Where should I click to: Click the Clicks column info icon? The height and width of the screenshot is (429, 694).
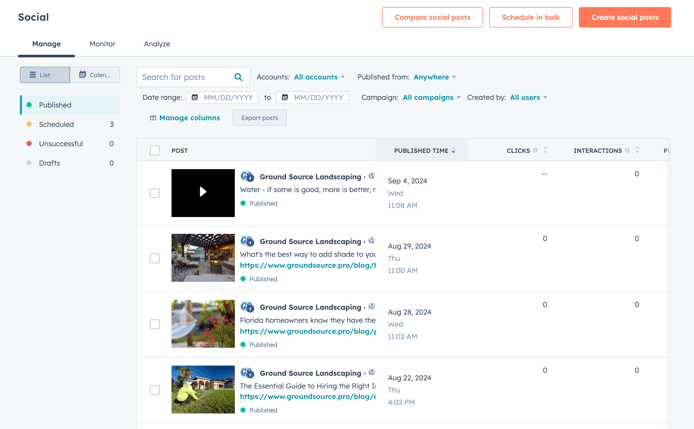point(535,151)
